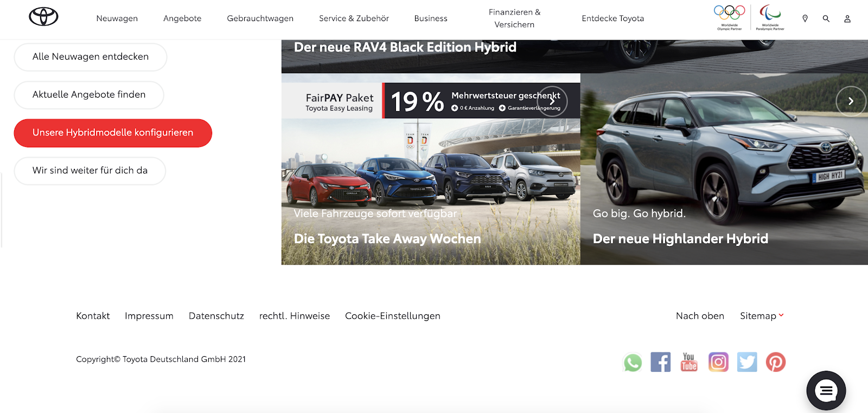Click the Olympic rings partner logo
This screenshot has width=868, height=413.
(x=730, y=17)
